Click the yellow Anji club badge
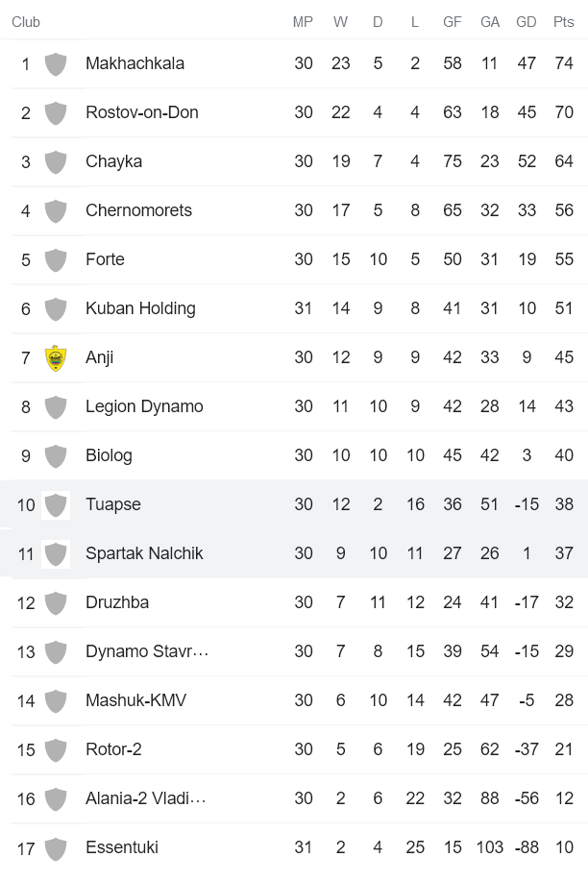The width and height of the screenshot is (588, 882). click(x=57, y=357)
